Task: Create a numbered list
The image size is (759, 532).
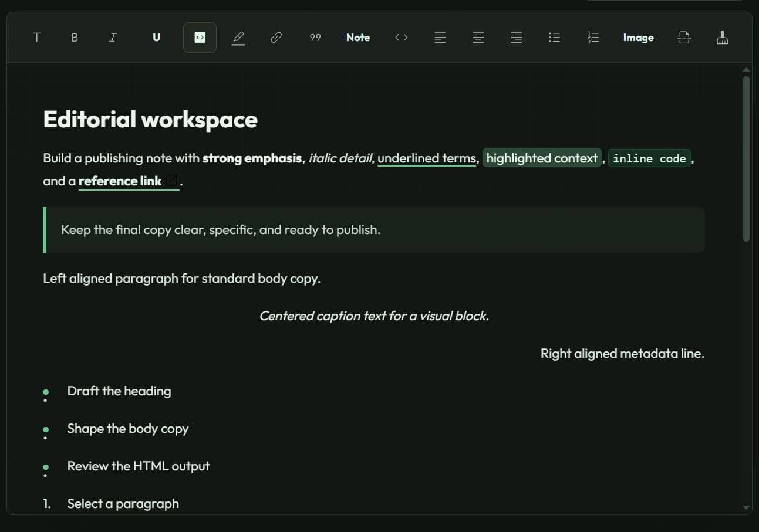Action: pyautogui.click(x=593, y=38)
